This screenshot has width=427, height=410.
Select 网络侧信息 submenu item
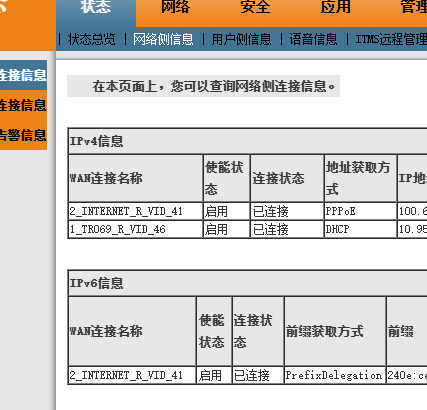click(163, 39)
